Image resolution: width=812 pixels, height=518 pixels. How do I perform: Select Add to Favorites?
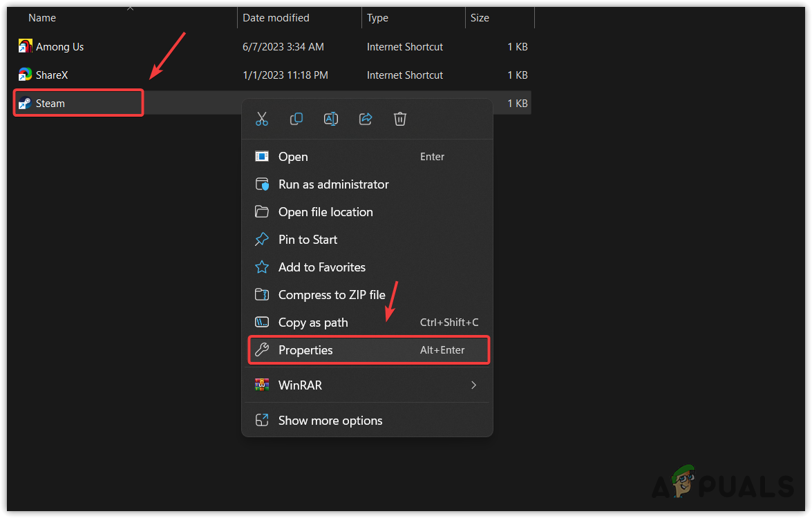367,267
